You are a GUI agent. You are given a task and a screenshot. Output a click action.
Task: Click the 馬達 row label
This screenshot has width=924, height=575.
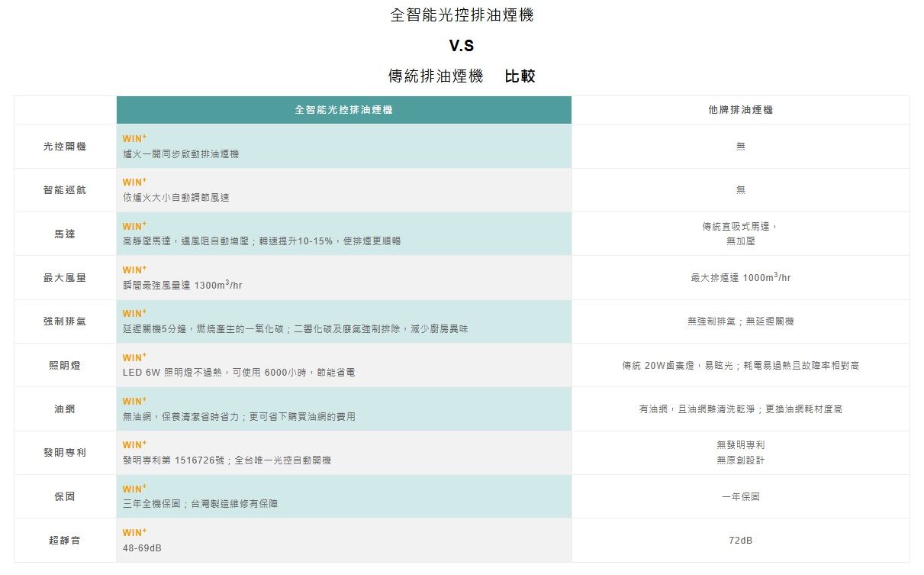(65, 234)
